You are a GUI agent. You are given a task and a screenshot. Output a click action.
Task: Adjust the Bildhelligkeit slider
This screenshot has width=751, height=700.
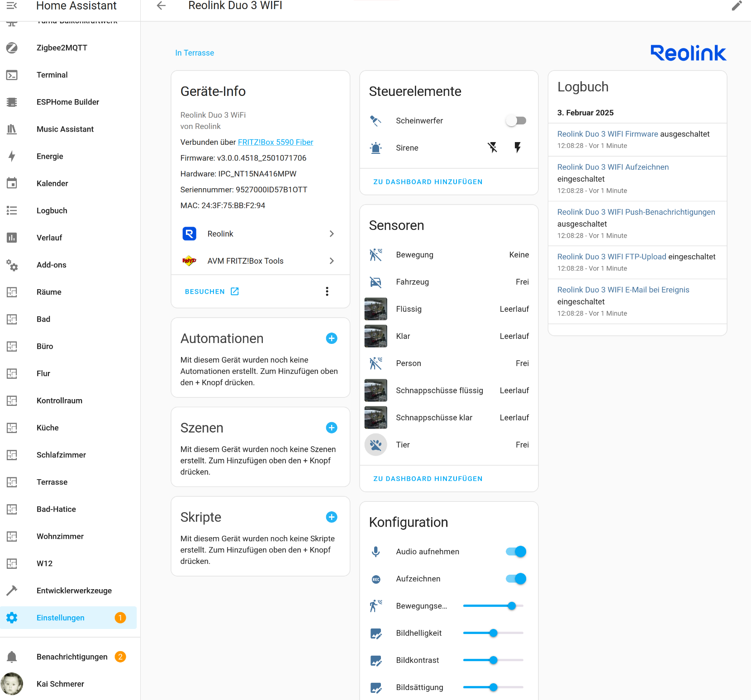[493, 633]
